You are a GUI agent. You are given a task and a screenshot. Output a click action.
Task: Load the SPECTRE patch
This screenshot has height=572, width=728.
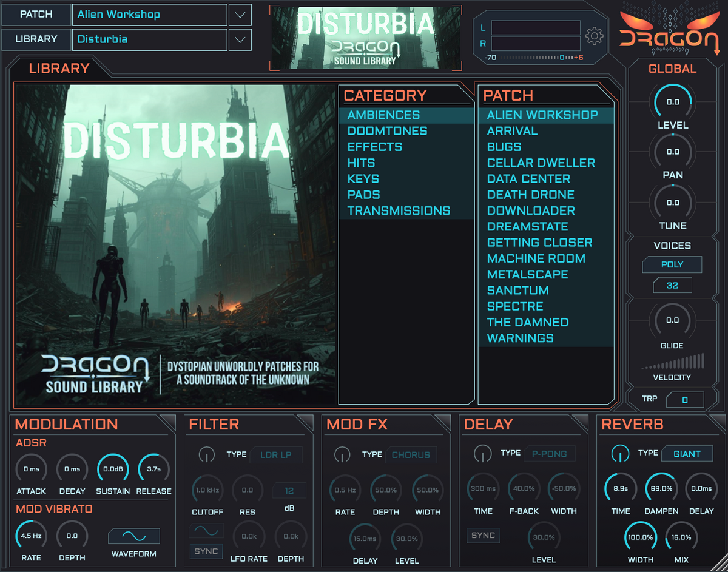[x=546, y=306]
